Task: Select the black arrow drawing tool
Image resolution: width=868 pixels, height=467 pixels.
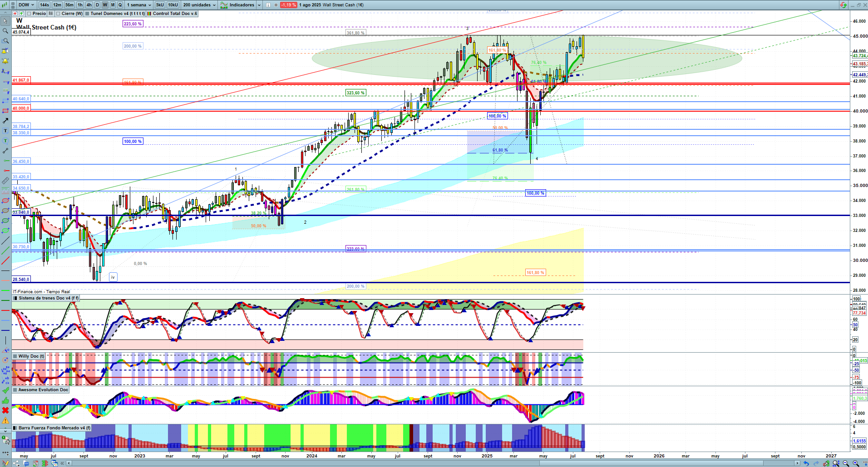Action: (x=5, y=121)
